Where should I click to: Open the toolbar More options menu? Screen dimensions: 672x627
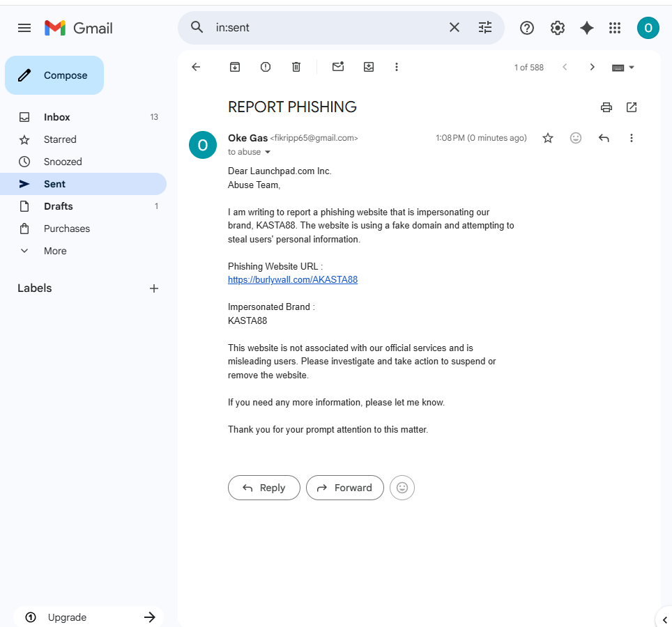(397, 68)
